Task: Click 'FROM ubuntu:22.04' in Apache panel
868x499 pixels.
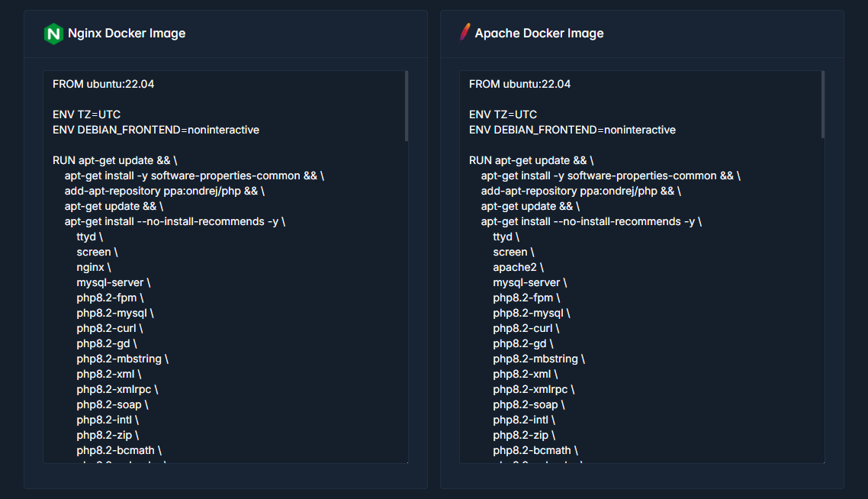Action: pos(519,84)
